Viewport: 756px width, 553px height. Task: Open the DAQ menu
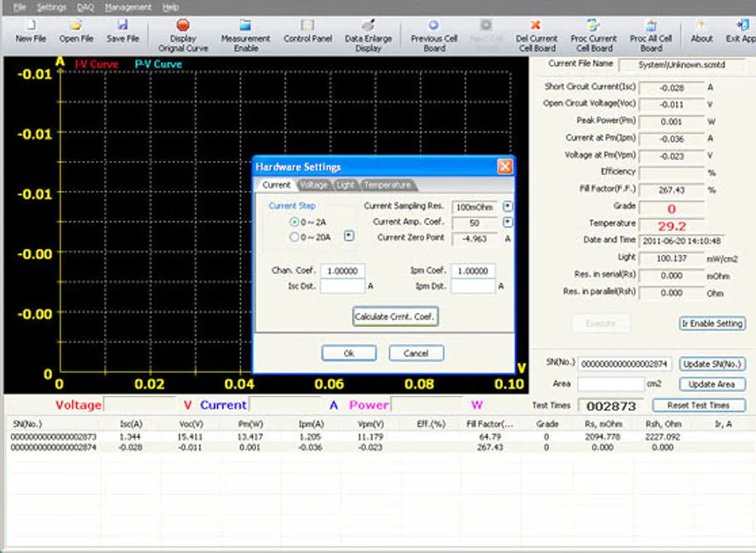tap(85, 7)
